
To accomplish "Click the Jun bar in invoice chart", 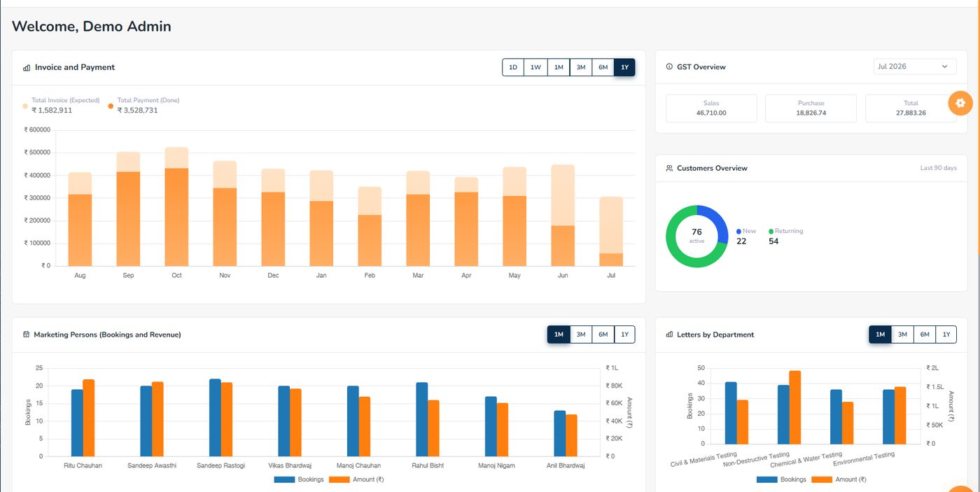I will point(563,216).
